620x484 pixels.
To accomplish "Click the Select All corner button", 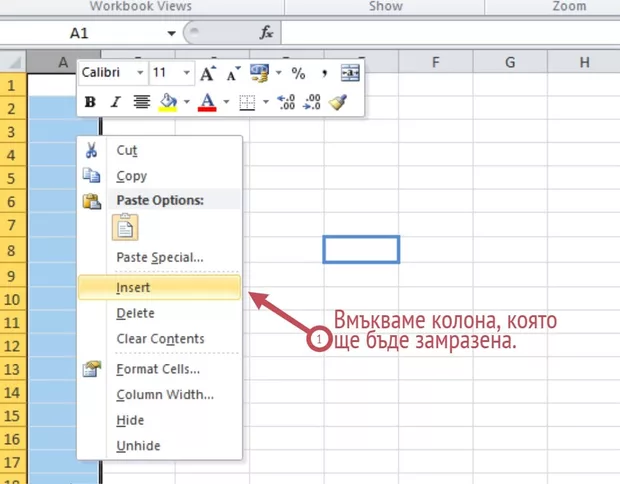I will [13, 62].
